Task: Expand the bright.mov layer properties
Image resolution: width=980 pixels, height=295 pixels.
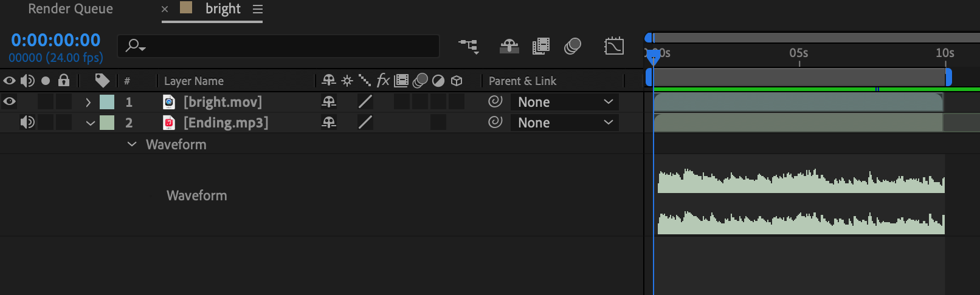Action: point(88,102)
